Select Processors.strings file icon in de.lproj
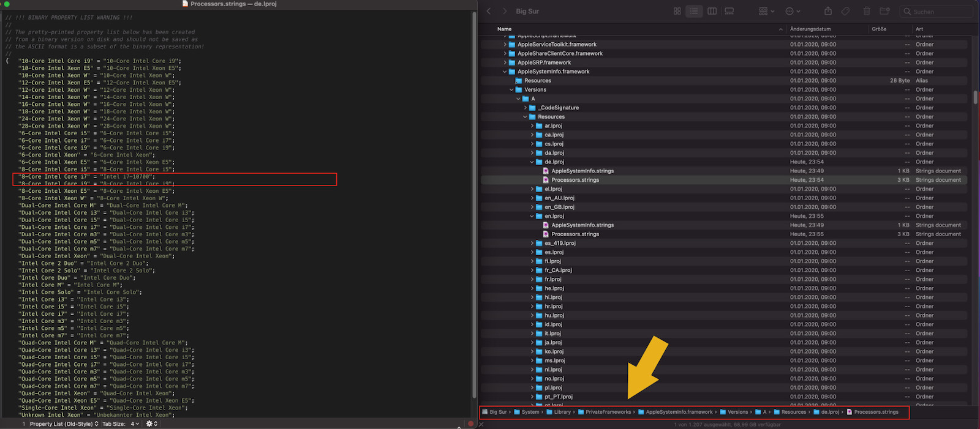The image size is (980, 429). 546,180
